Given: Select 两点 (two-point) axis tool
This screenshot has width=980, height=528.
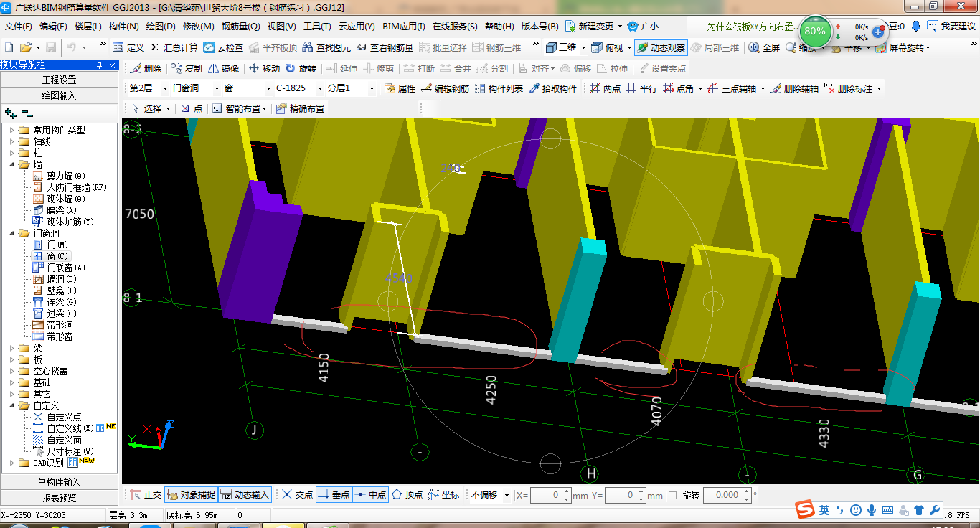Looking at the screenshot, I should pyautogui.click(x=605, y=88).
